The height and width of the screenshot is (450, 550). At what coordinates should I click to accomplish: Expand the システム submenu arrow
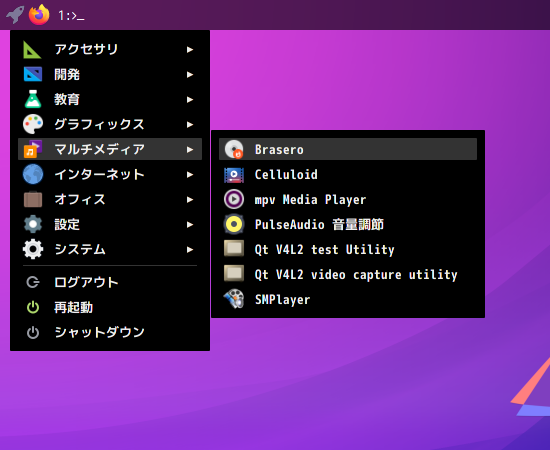(x=190, y=249)
